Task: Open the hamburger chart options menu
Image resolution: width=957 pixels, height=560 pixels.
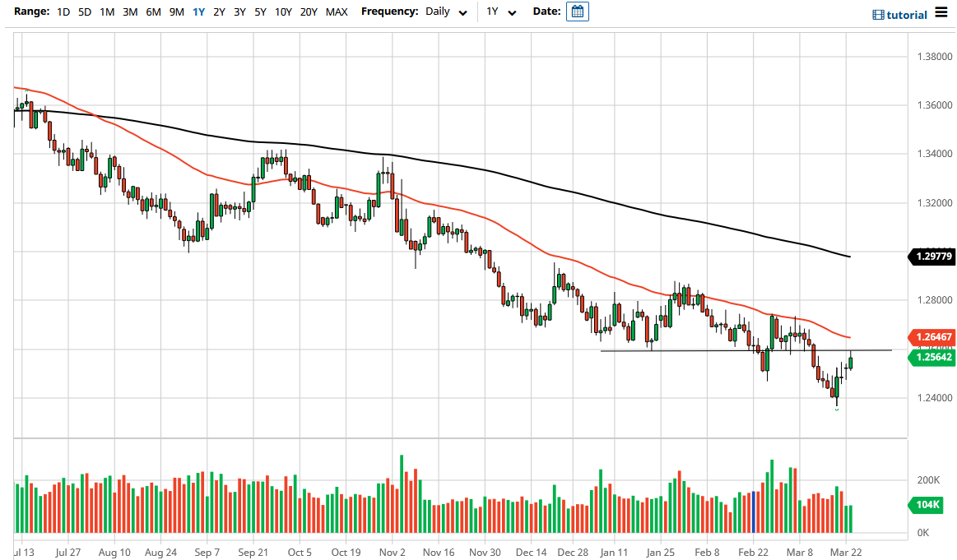Action: click(x=942, y=13)
